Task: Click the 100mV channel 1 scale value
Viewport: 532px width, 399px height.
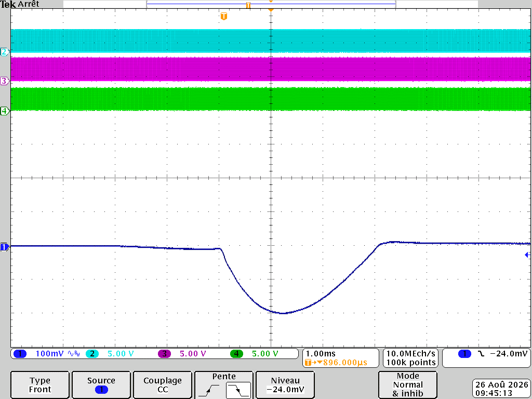Action: coord(49,354)
